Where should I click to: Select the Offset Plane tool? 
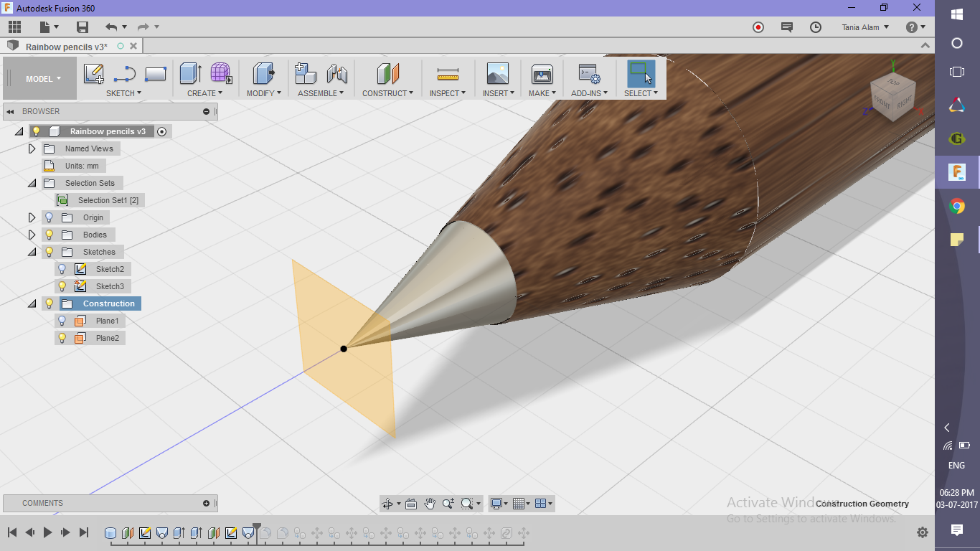click(x=387, y=73)
